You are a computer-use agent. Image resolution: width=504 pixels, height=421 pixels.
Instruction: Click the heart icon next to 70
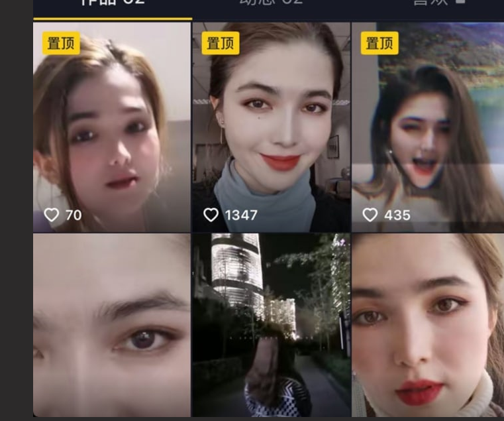click(51, 215)
